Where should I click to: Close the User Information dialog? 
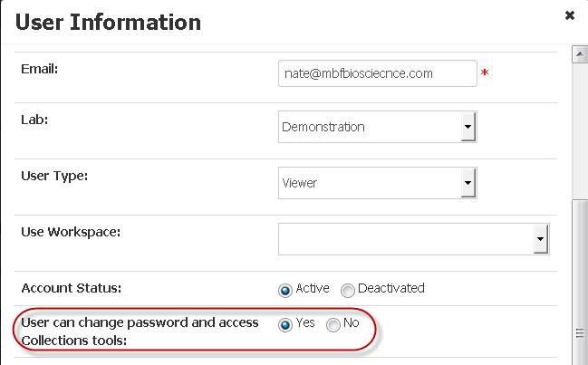570,15
